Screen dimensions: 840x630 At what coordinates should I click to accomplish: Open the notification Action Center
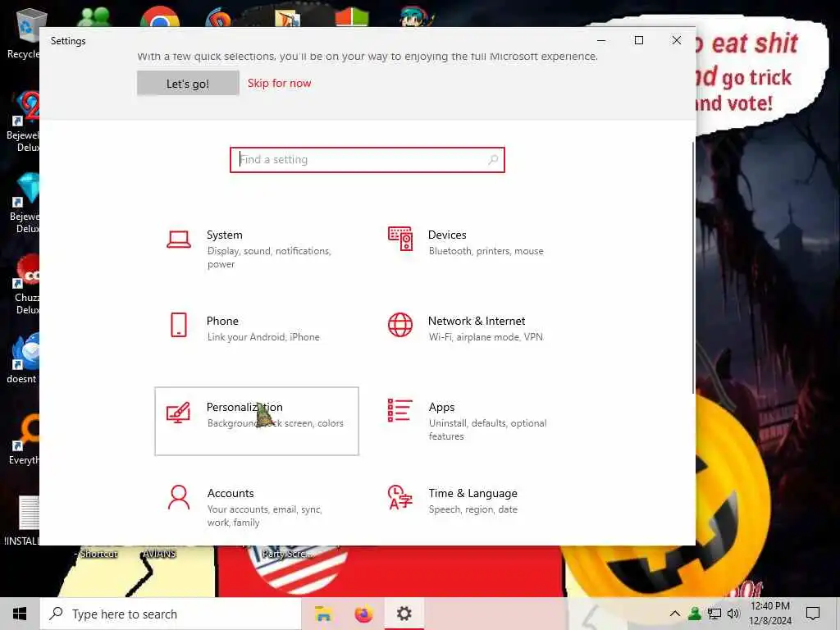(x=813, y=614)
